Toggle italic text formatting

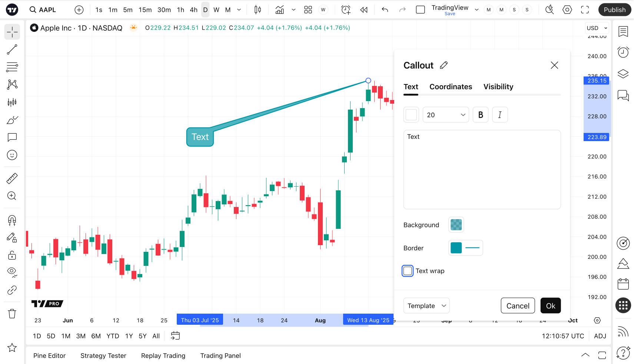point(500,115)
